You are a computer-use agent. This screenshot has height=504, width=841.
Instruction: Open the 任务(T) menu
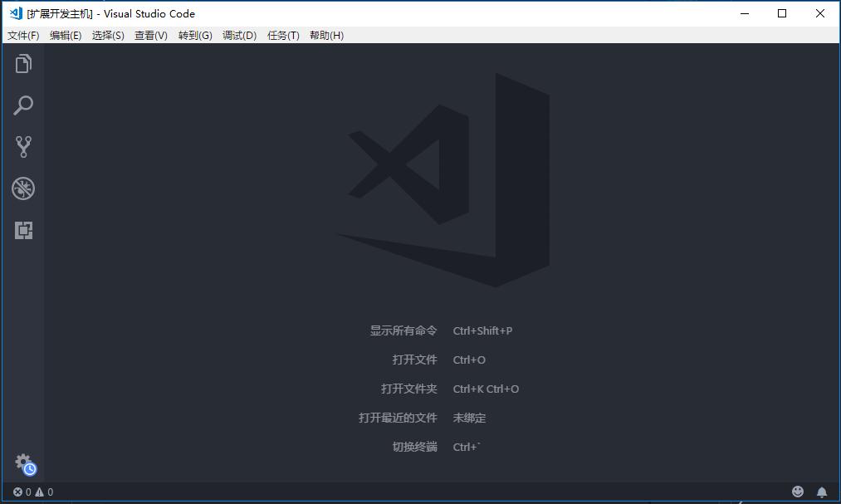click(x=283, y=36)
